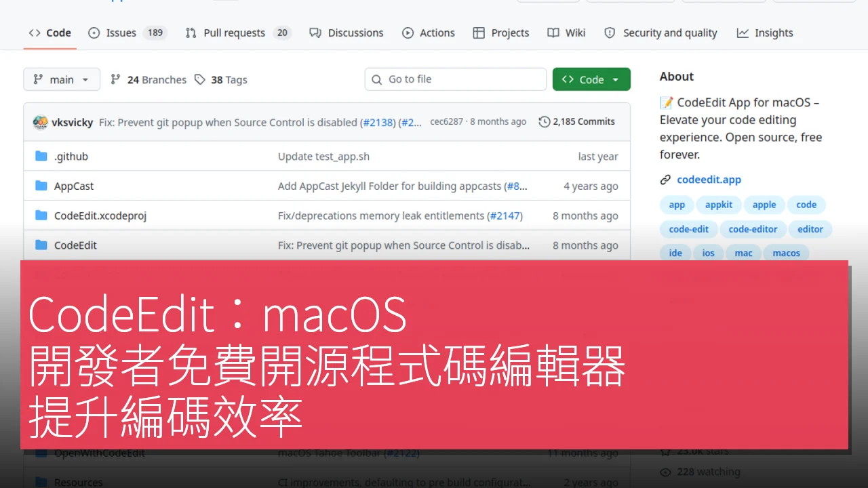Open the .github folder
The height and width of the screenshot is (488, 868).
pyautogui.click(x=71, y=156)
